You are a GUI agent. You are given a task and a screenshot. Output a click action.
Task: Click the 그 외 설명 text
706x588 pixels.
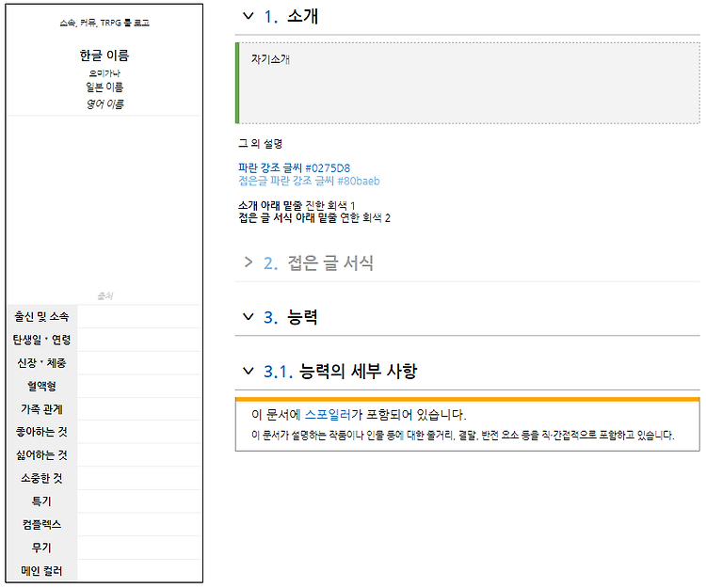point(260,144)
